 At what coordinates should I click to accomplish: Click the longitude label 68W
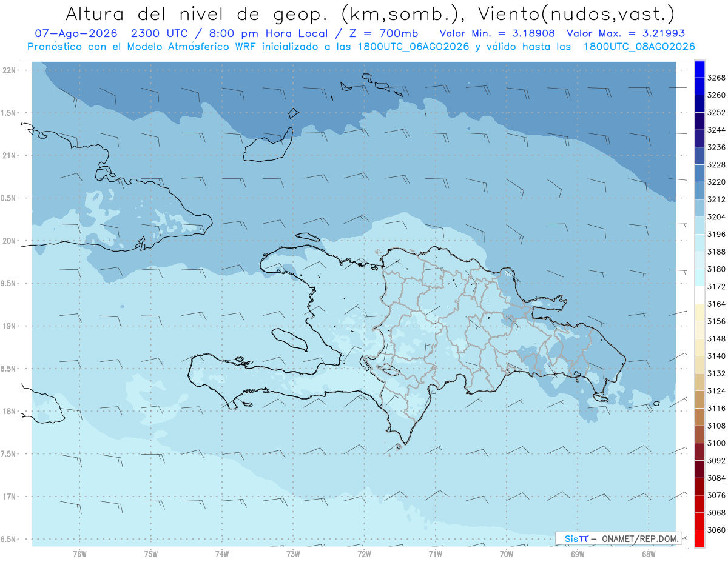pos(649,554)
